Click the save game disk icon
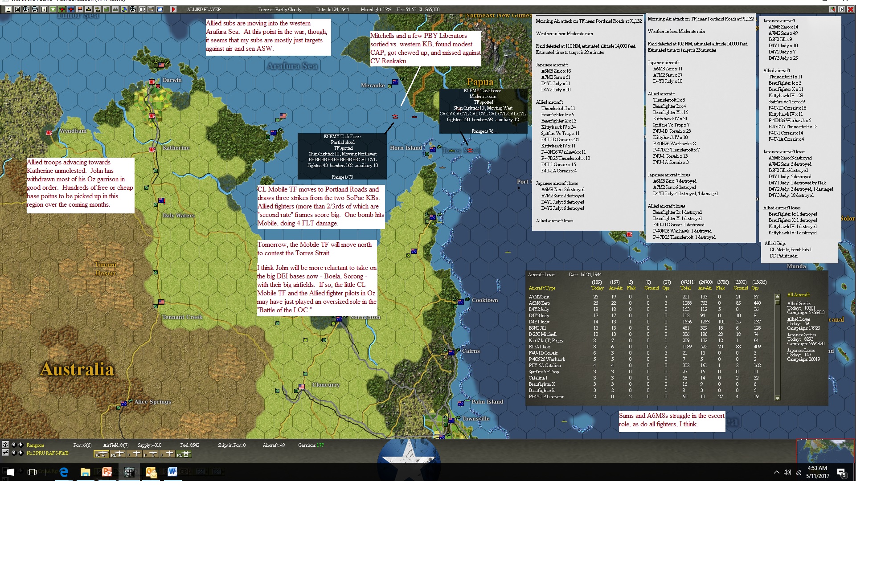Screen dimensions: 885x588 (8, 9)
